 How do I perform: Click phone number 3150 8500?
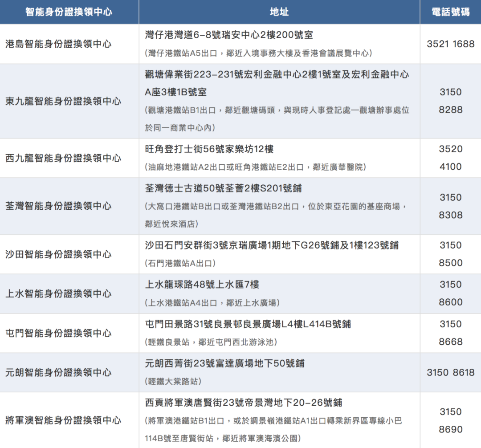tap(450, 254)
